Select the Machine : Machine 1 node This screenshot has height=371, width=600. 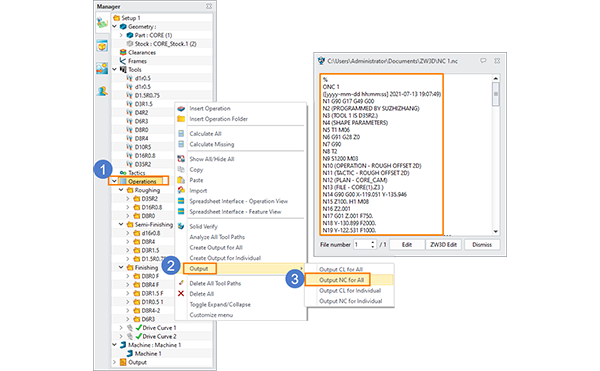click(155, 345)
